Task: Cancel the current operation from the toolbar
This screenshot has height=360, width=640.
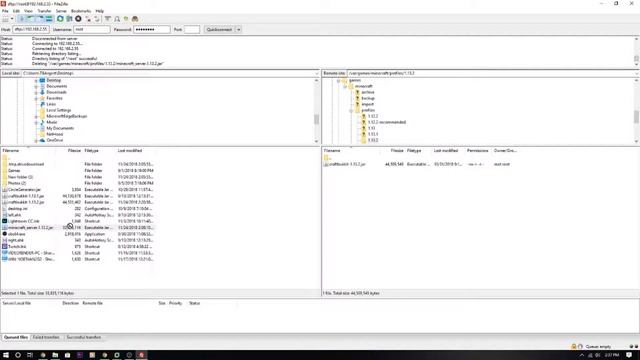Action: pos(78,19)
